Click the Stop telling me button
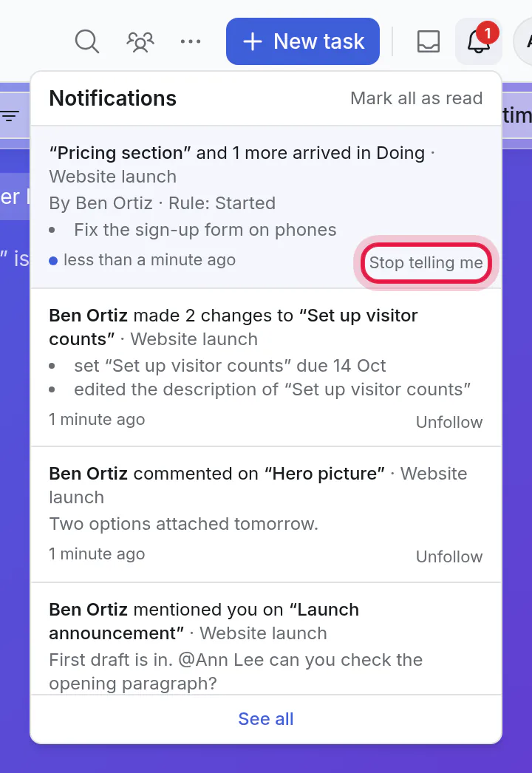This screenshot has width=532, height=773. coord(426,263)
